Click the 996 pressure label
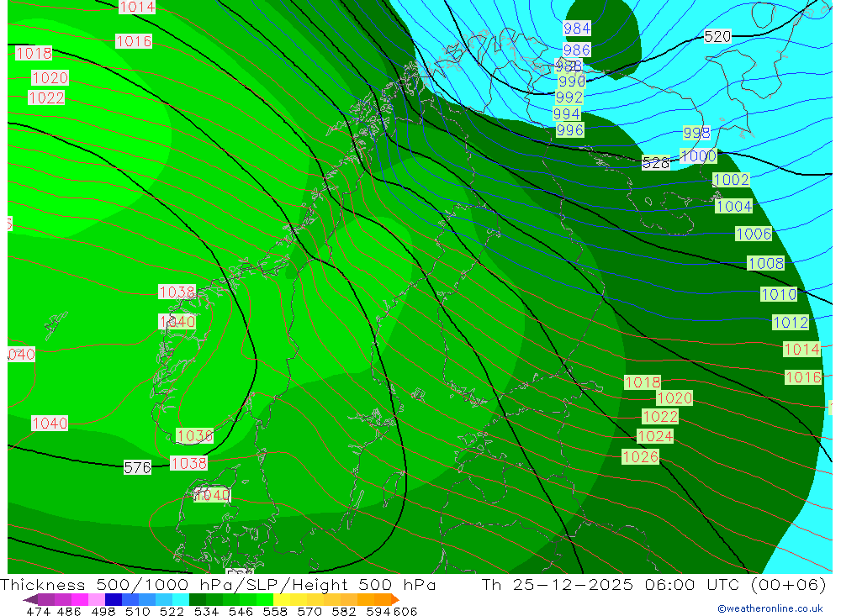 pos(569,129)
